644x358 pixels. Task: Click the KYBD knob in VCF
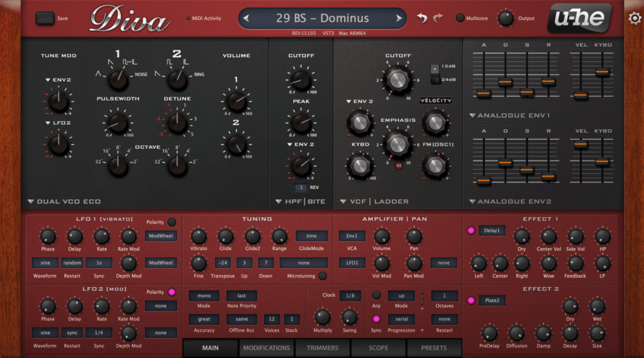[x=360, y=166]
